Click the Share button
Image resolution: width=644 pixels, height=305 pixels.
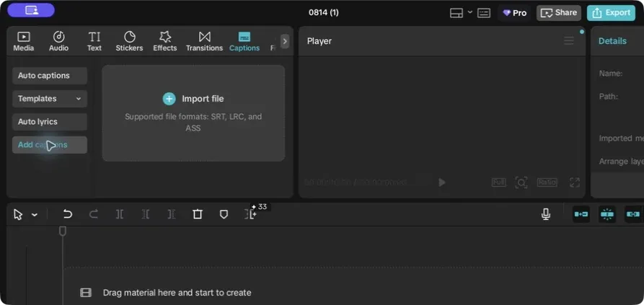559,13
